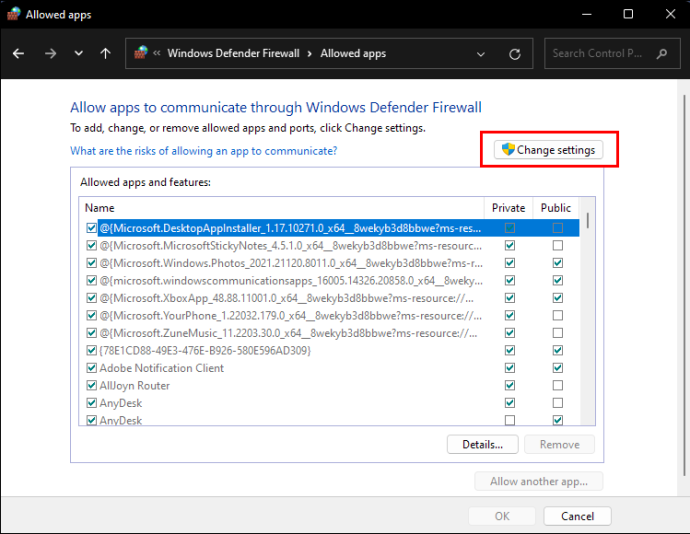
Task: Click the firewall icon in address bar
Action: coord(141,53)
